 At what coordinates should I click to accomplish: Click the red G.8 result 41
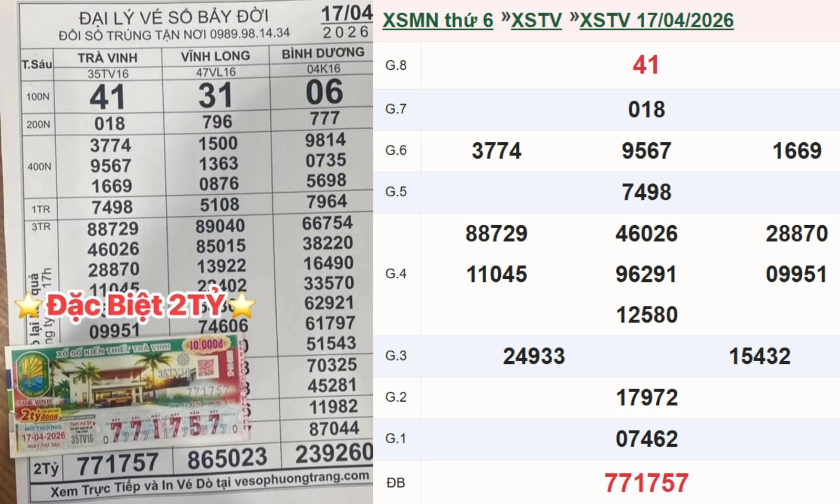point(646,65)
